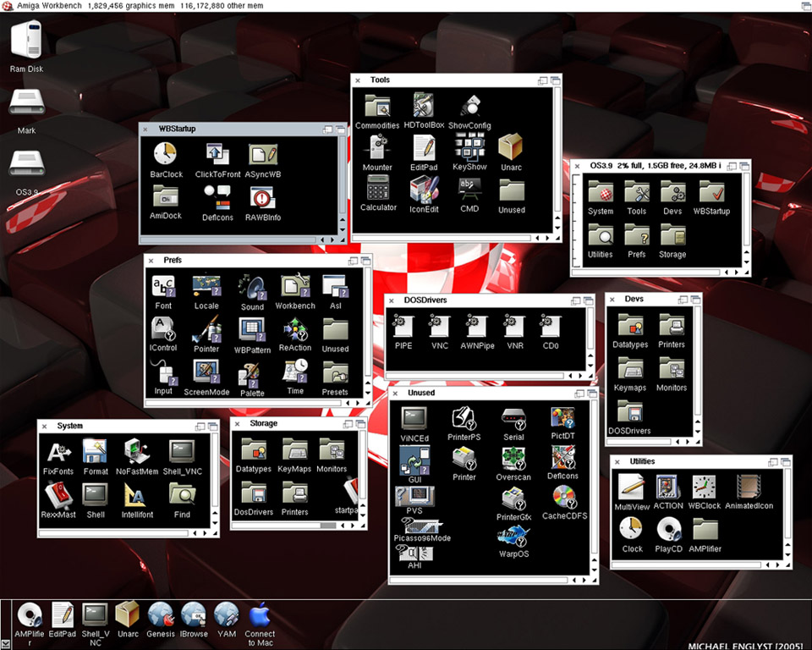
Task: Click WarpOS icon in Unused window
Action: [x=513, y=537]
